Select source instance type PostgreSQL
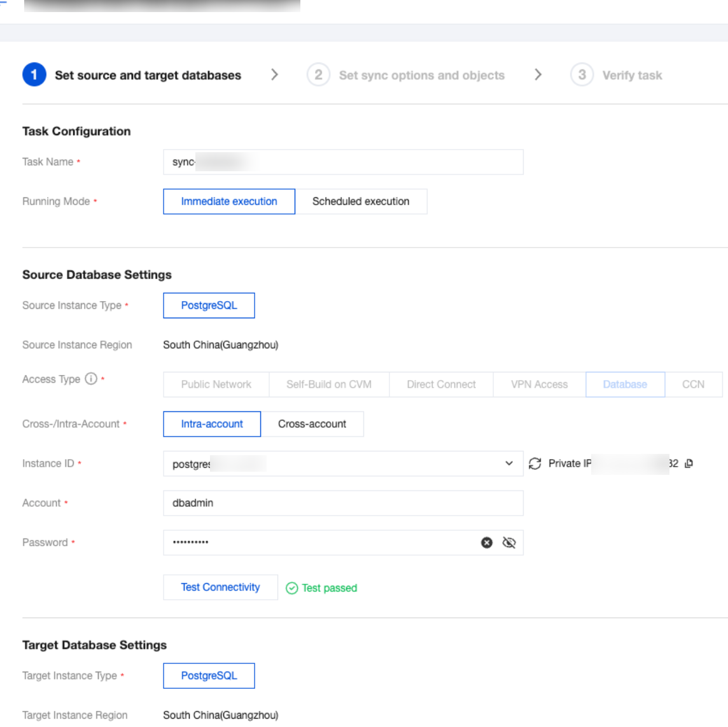The width and height of the screenshot is (728, 727). click(x=209, y=306)
